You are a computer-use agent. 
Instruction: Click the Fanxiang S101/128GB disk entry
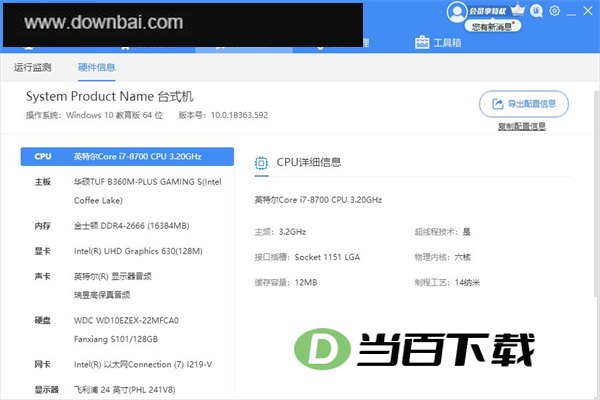pos(116,339)
